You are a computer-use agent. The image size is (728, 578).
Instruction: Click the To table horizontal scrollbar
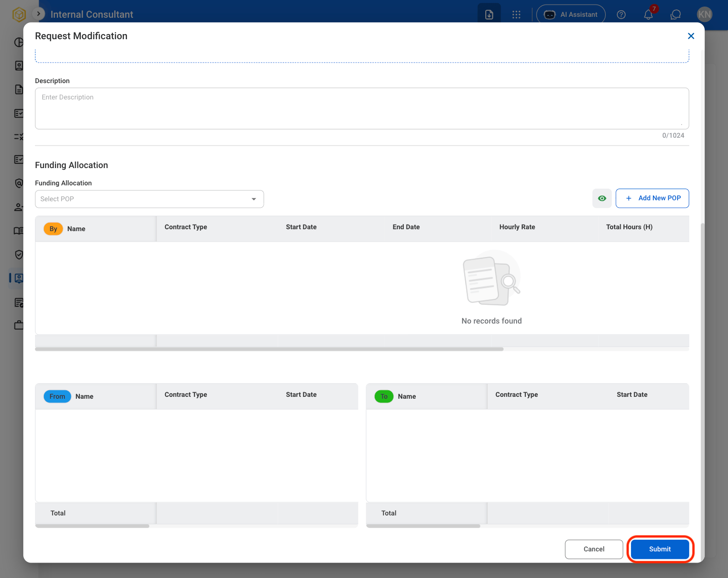coord(423,526)
